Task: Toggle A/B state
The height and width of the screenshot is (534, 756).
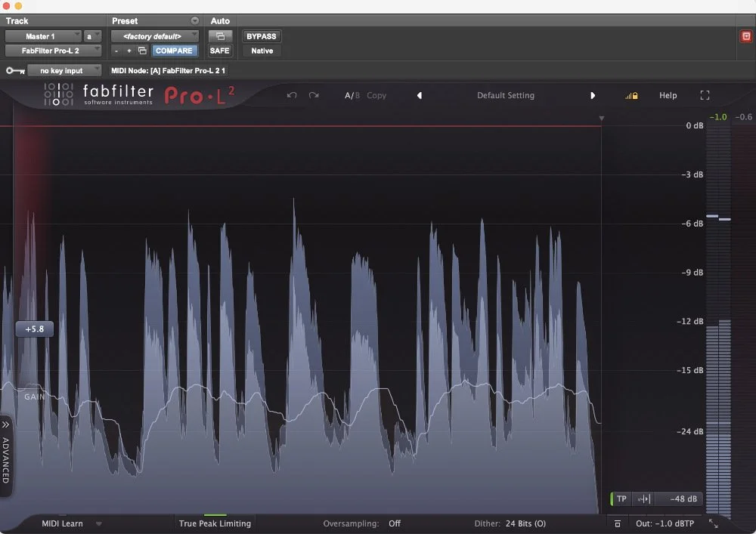Action: (x=352, y=95)
